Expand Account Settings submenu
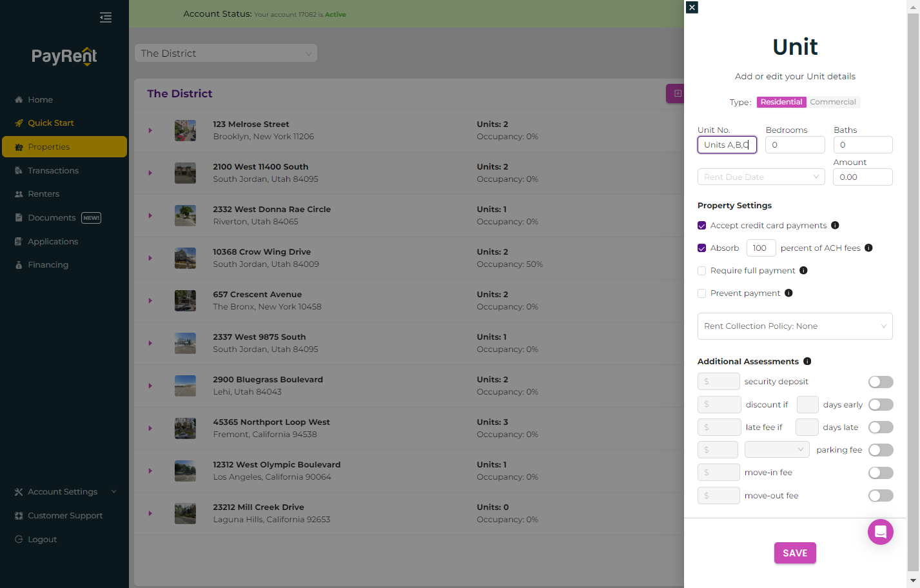Image resolution: width=920 pixels, height=588 pixels. (114, 492)
